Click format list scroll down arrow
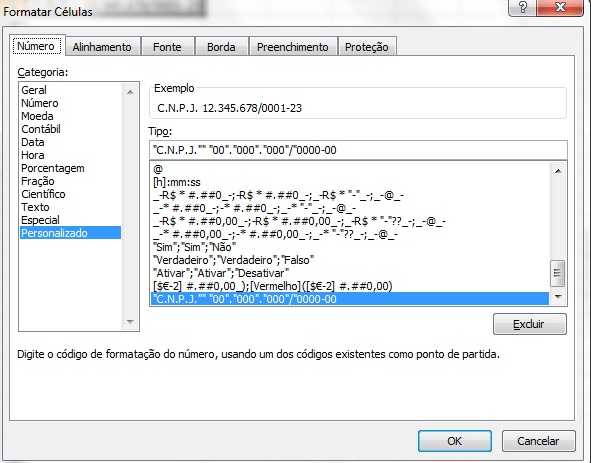Image resolution: width=591 pixels, height=463 pixels. 558,297
